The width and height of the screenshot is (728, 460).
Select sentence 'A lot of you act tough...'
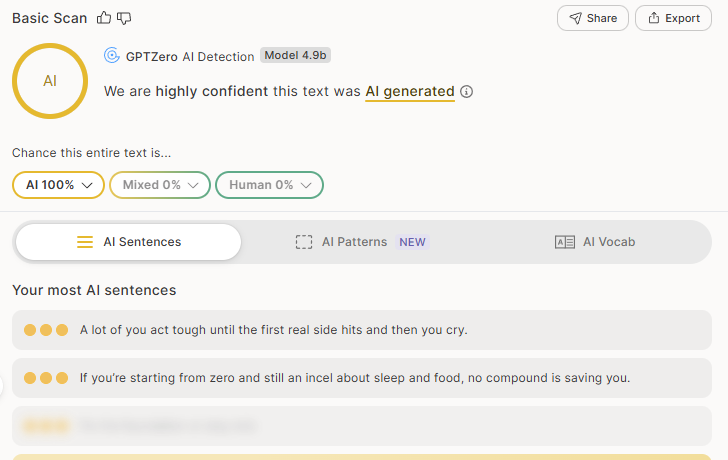(362, 330)
